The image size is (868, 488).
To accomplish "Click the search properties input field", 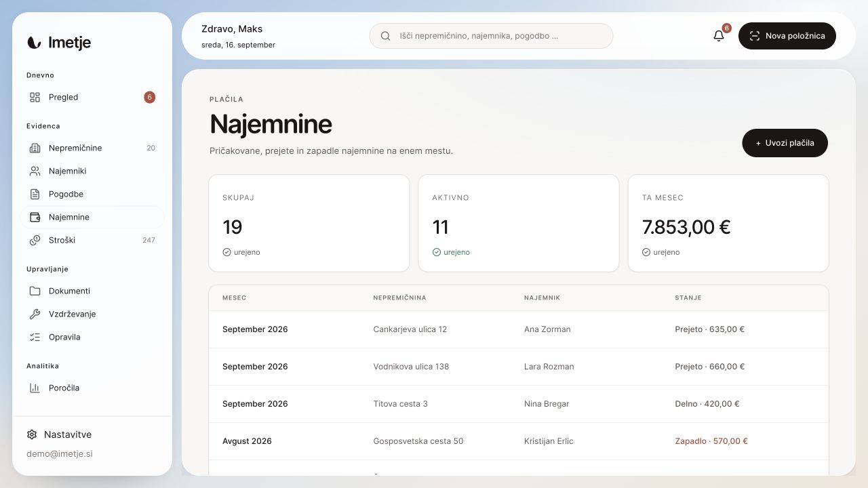I will 491,36.
